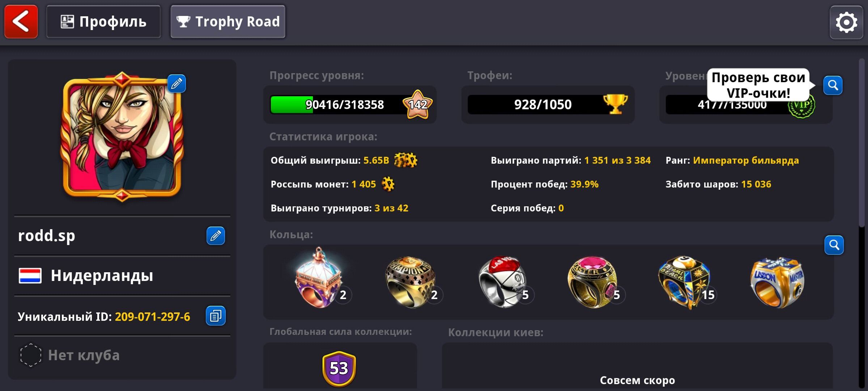Open settings with the gear icon
This screenshot has width=868, height=391.
(846, 22)
